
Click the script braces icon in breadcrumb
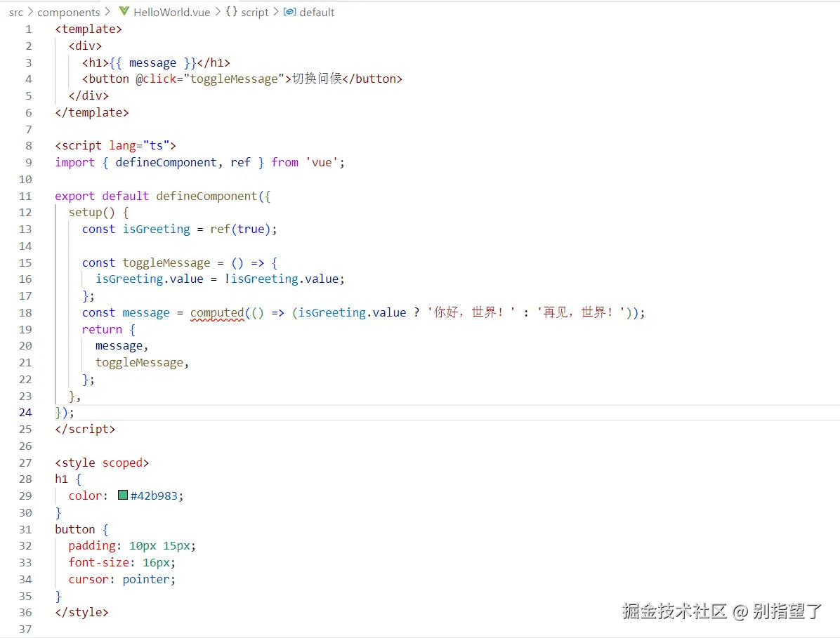click(232, 11)
